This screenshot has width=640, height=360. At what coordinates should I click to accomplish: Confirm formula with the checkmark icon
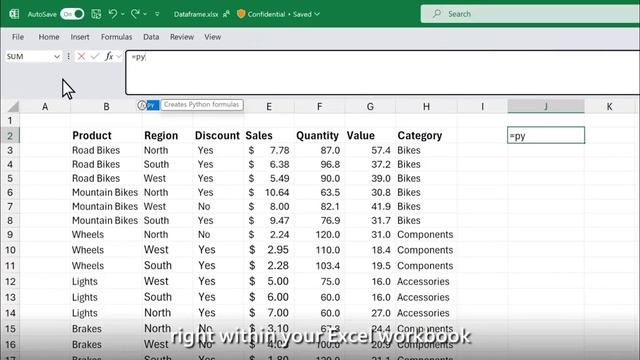95,56
